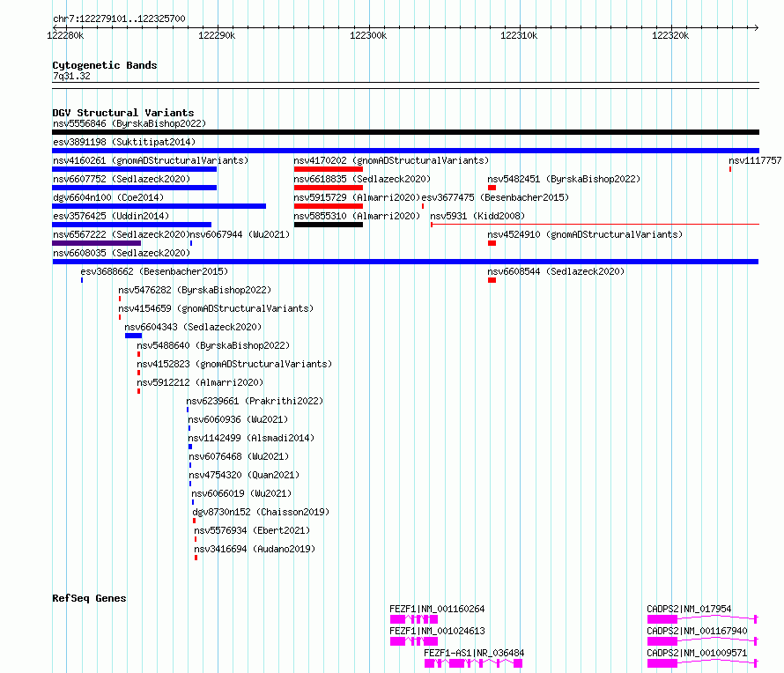Click the RefSeq Genes track title
Viewport: 784px width, 673px height.
89,598
